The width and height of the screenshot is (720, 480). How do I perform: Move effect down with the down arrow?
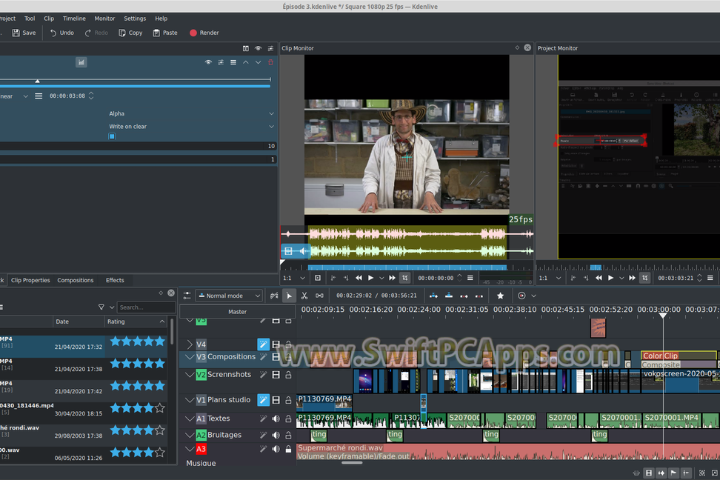click(x=258, y=62)
